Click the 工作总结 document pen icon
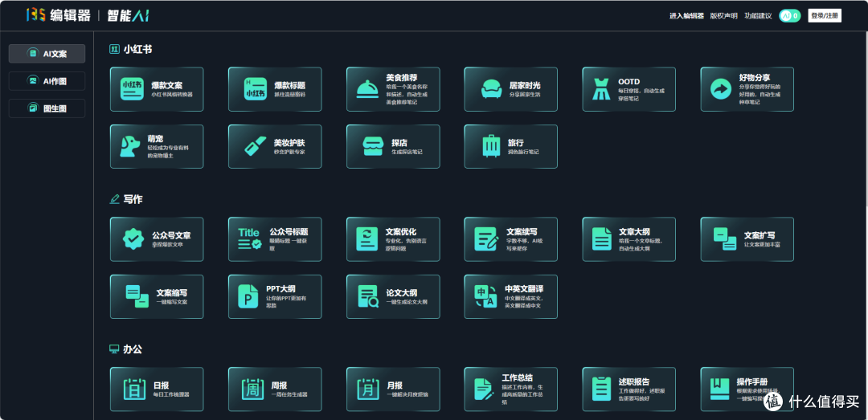 pos(485,389)
